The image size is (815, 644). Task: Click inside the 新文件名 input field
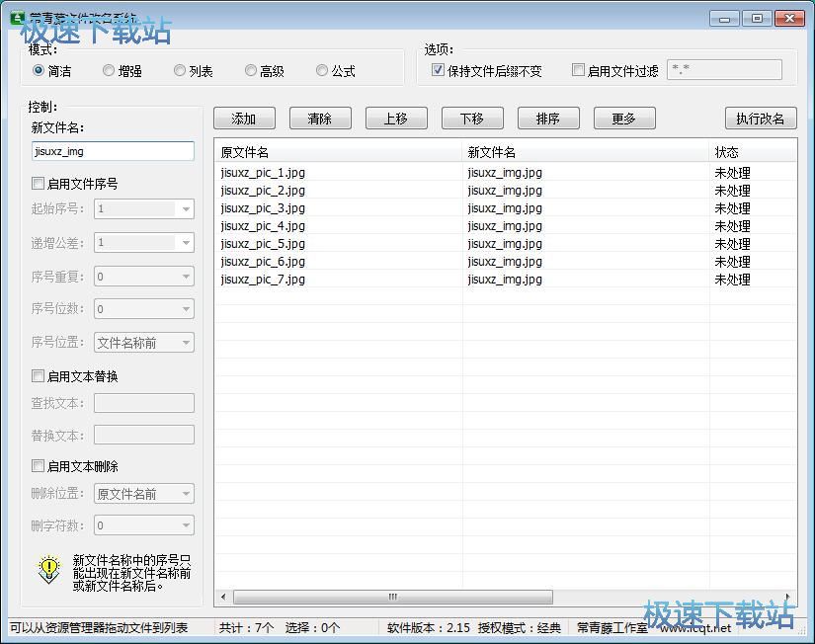click(112, 150)
